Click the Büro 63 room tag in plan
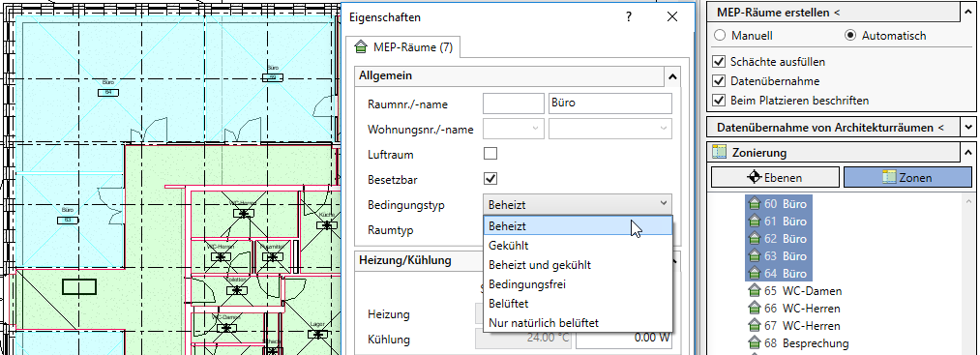Screen dimensions: 980x355 pyautogui.click(x=68, y=220)
